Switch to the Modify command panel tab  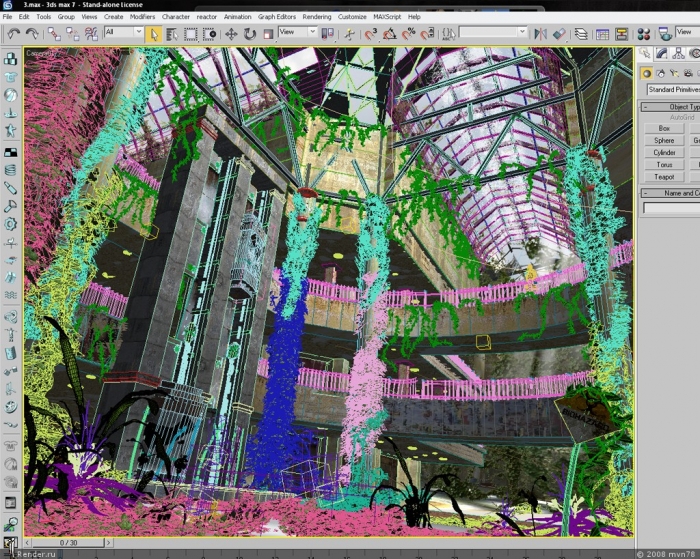[662, 53]
